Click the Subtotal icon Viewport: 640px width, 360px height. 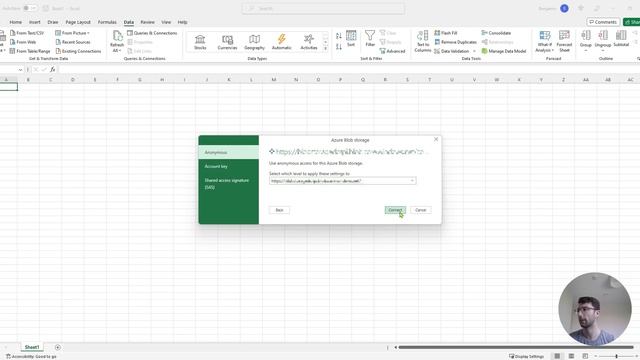coord(621,36)
